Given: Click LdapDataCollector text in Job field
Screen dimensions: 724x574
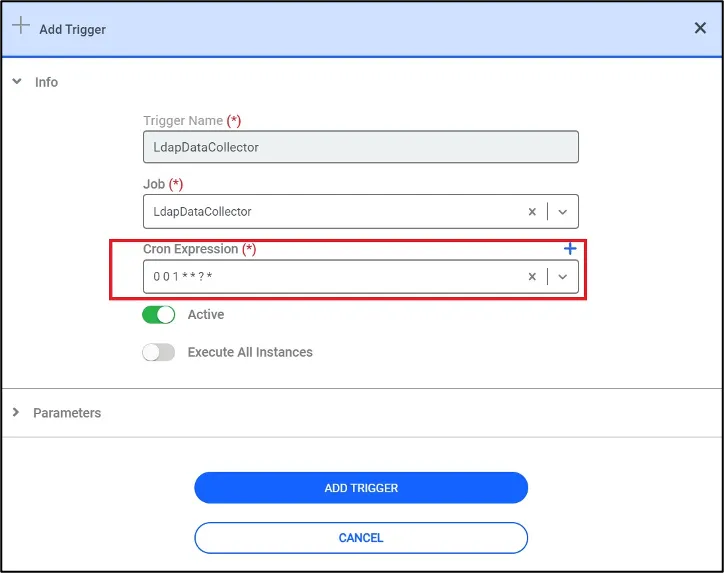Looking at the screenshot, I should 202,211.
